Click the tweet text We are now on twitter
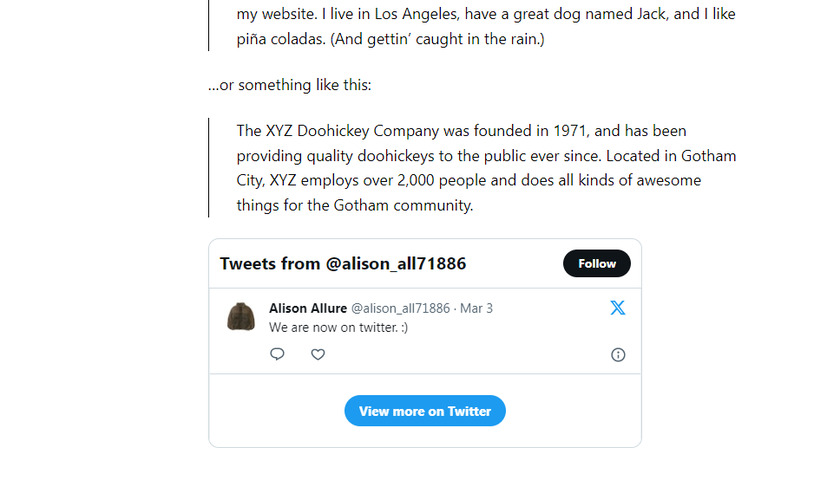 [x=338, y=327]
